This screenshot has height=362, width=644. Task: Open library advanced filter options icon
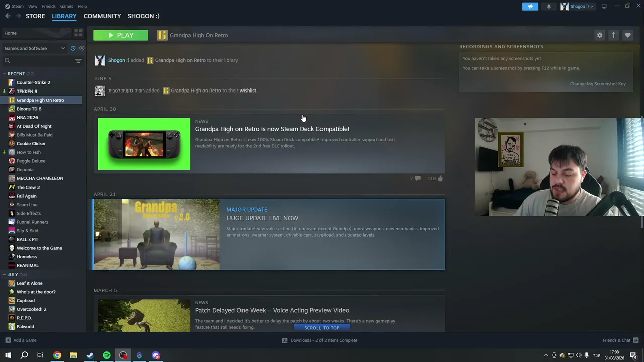78,61
